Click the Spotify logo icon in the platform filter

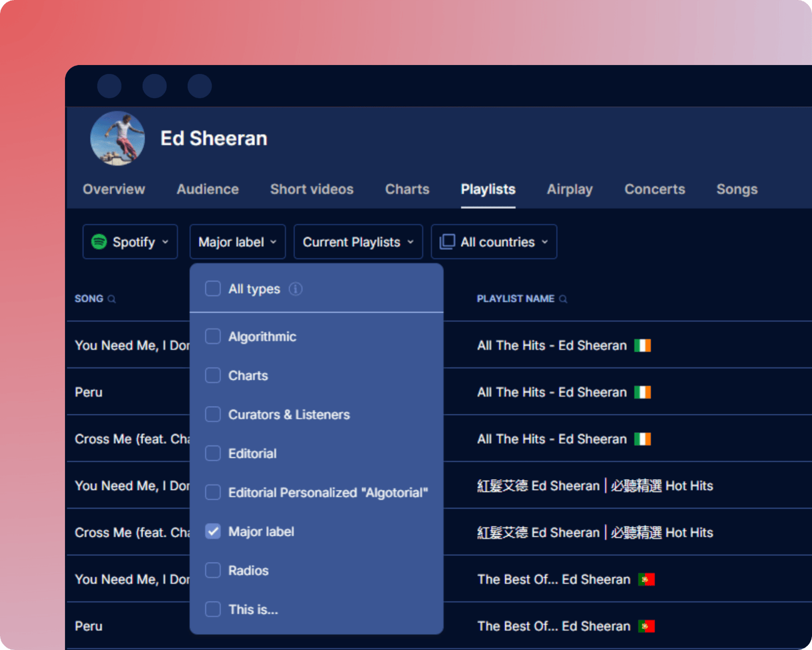[99, 242]
